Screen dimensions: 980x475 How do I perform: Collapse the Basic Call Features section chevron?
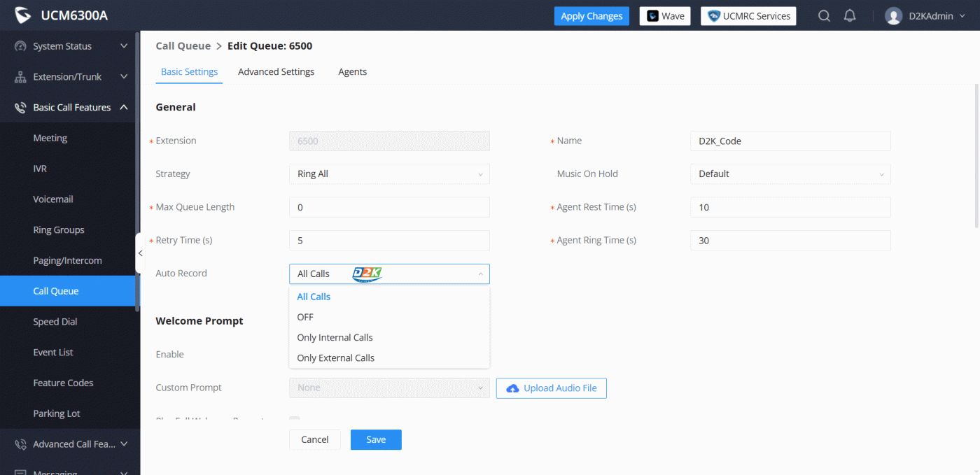pos(124,107)
